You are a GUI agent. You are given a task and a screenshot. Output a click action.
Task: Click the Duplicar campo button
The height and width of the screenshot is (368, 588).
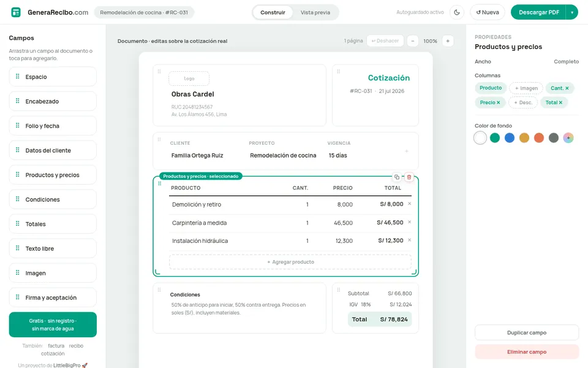click(x=527, y=332)
